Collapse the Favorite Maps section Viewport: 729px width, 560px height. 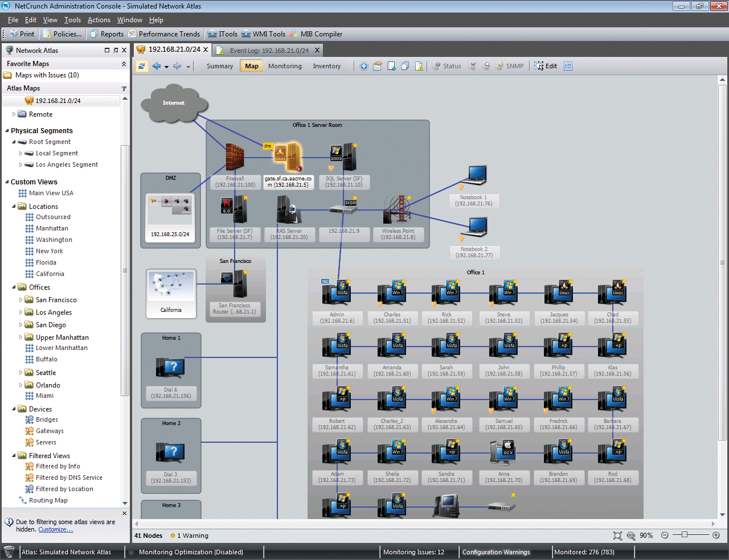tap(124, 64)
